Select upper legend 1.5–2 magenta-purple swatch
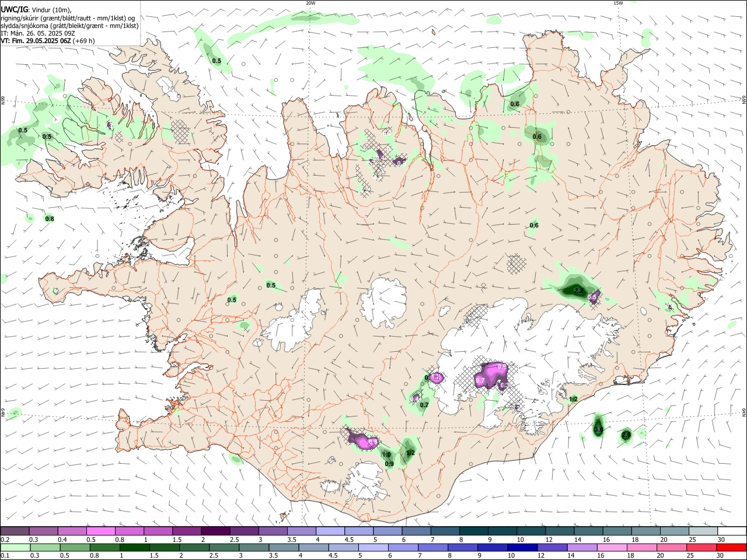 (187, 531)
